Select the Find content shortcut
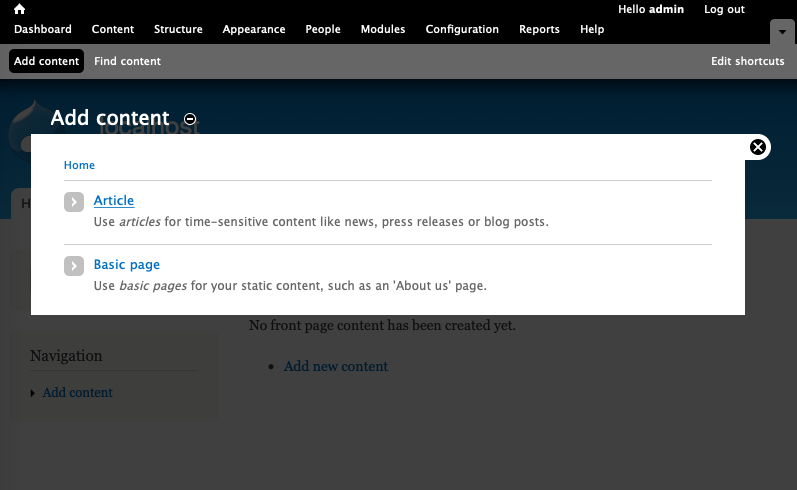 pos(127,61)
